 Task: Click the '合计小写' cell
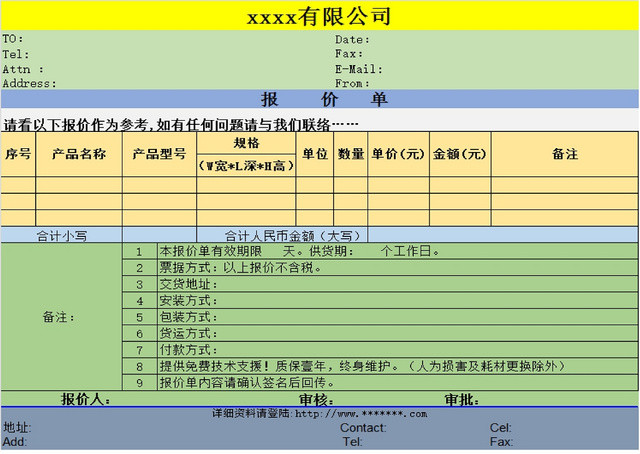[62, 236]
